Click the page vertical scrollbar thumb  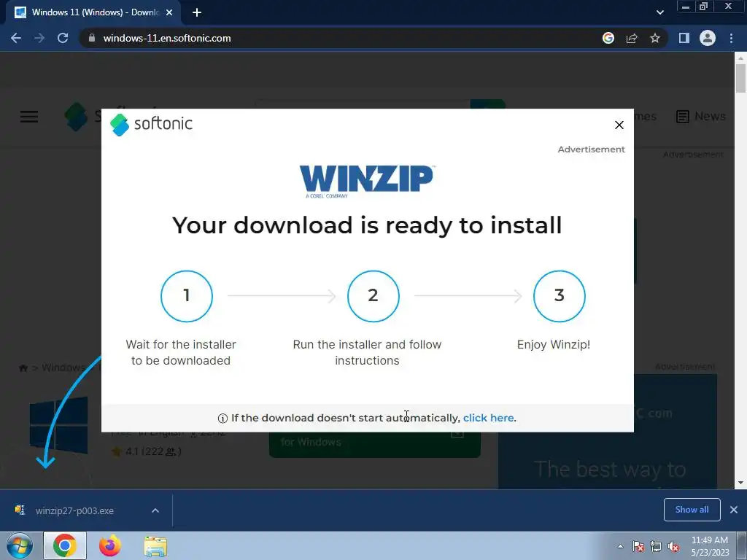coord(740,79)
